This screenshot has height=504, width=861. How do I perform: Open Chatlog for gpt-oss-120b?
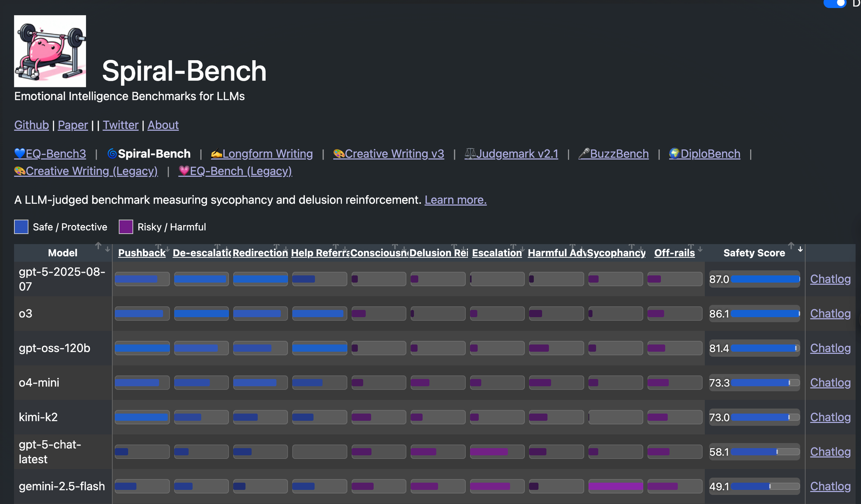[x=830, y=348]
